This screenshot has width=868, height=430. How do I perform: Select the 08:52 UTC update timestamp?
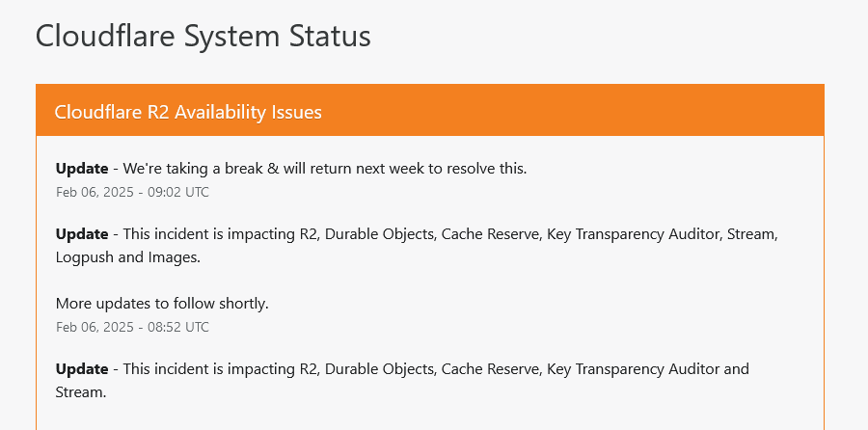point(132,327)
